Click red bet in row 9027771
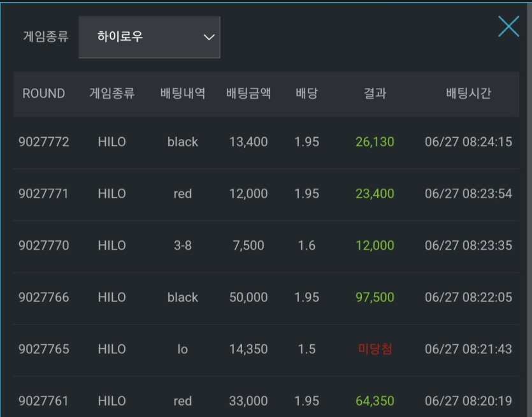 182,194
